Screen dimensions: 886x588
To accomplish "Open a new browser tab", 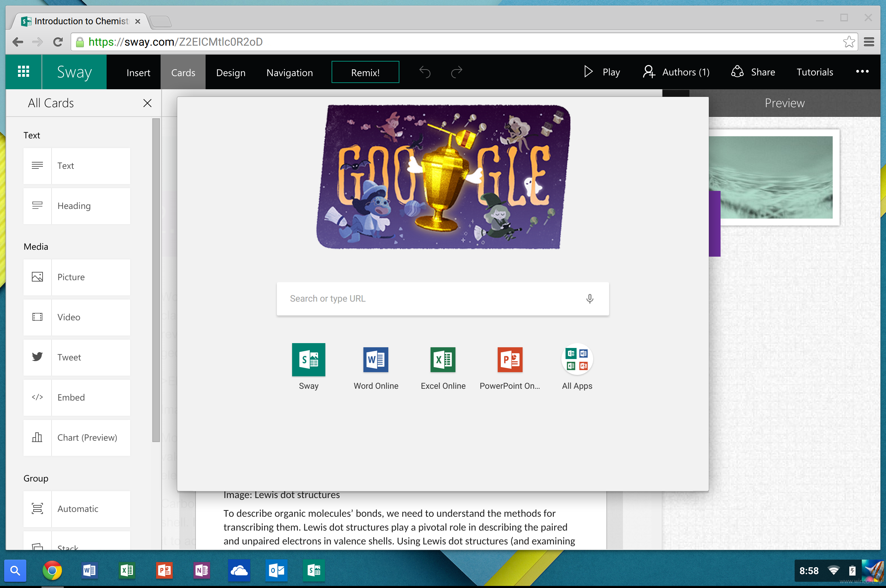I will tap(161, 21).
